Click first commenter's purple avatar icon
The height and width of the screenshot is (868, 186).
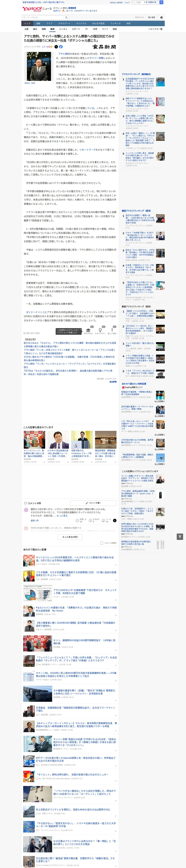26,510
